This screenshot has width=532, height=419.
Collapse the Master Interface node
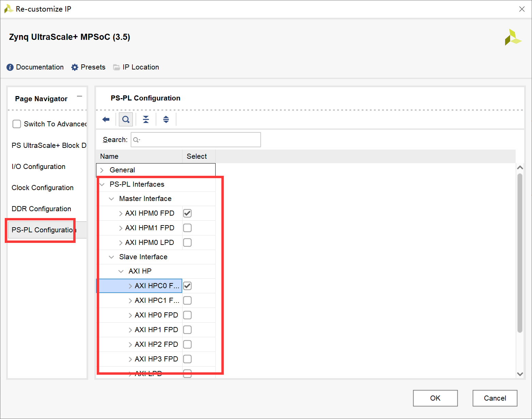111,199
